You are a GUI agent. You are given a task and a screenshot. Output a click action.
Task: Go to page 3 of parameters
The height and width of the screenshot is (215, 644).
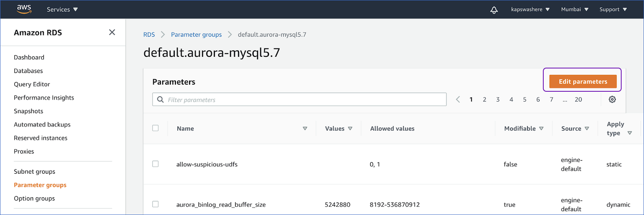(x=498, y=99)
